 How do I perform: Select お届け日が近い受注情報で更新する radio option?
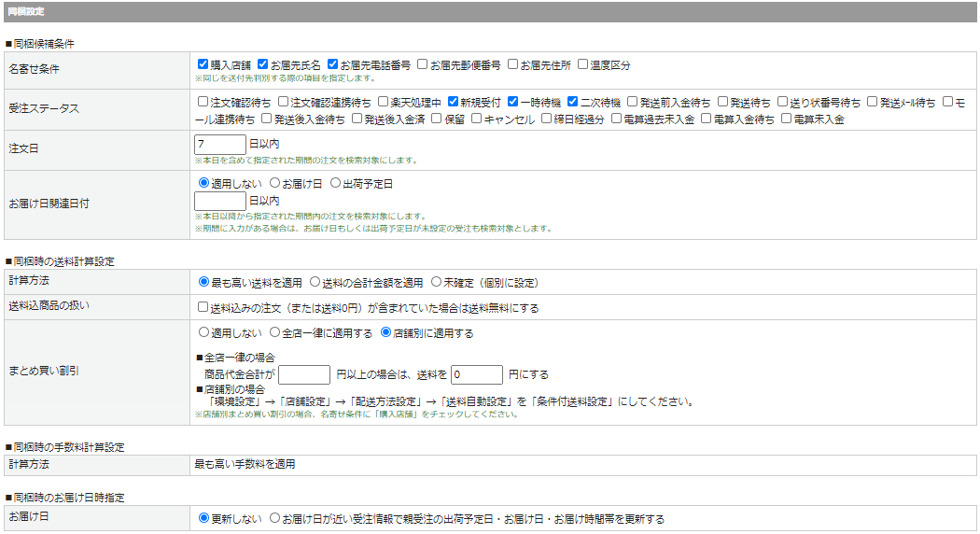coord(274,518)
